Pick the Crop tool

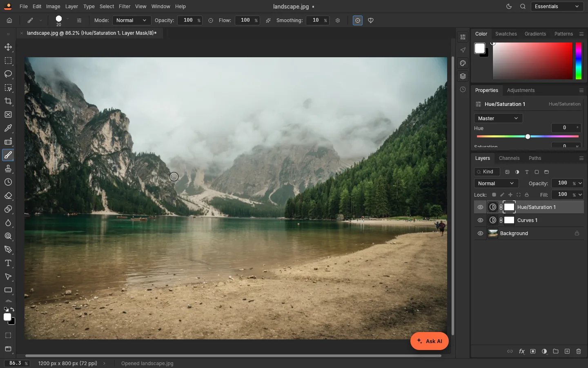pyautogui.click(x=8, y=101)
